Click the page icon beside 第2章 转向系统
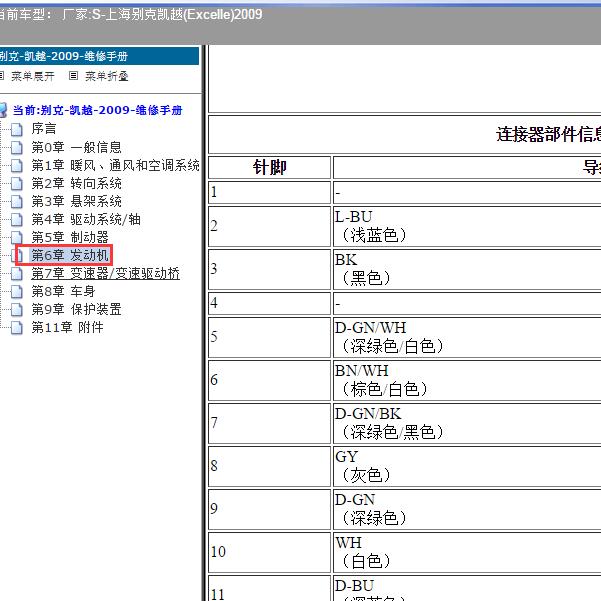The image size is (601, 601). pos(16,184)
